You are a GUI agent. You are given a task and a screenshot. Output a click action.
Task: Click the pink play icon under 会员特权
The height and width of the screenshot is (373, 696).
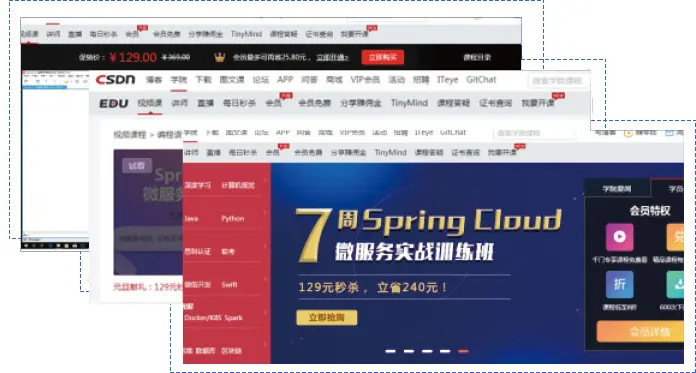(x=619, y=237)
